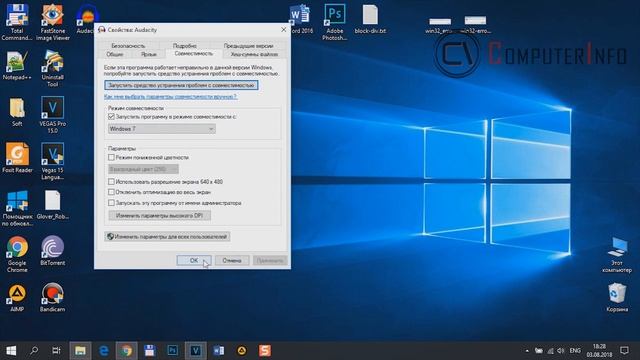This screenshot has height=360, width=640.
Task: Switch to the Безопасность tab
Action: 128,46
